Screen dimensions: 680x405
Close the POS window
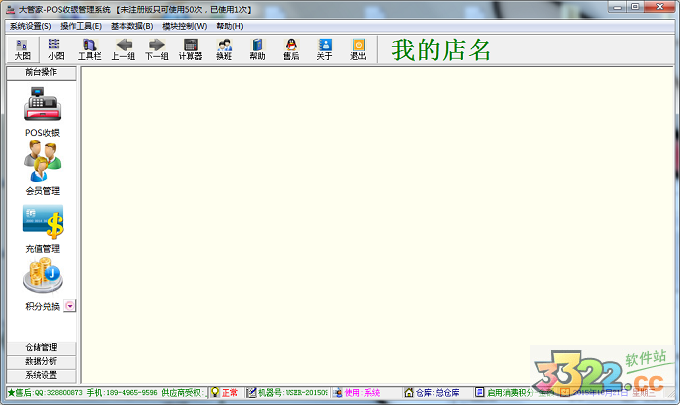point(660,7)
